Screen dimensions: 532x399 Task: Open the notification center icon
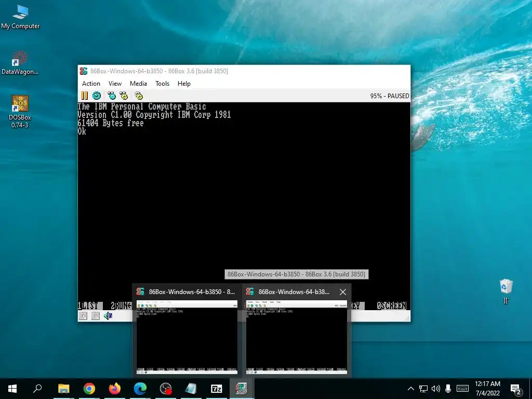516,389
